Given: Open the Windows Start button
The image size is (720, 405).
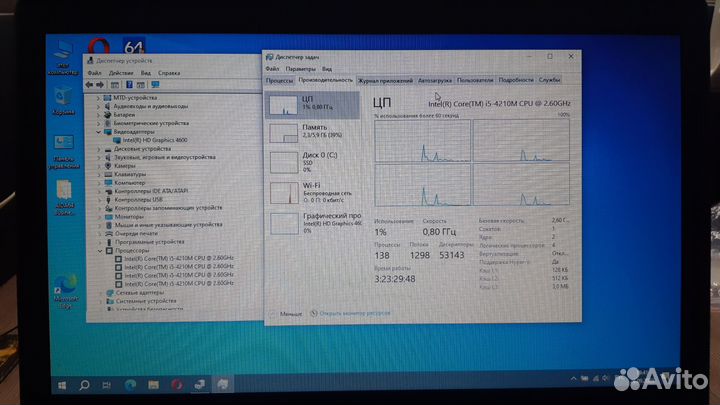Looking at the screenshot, I should click(x=62, y=385).
